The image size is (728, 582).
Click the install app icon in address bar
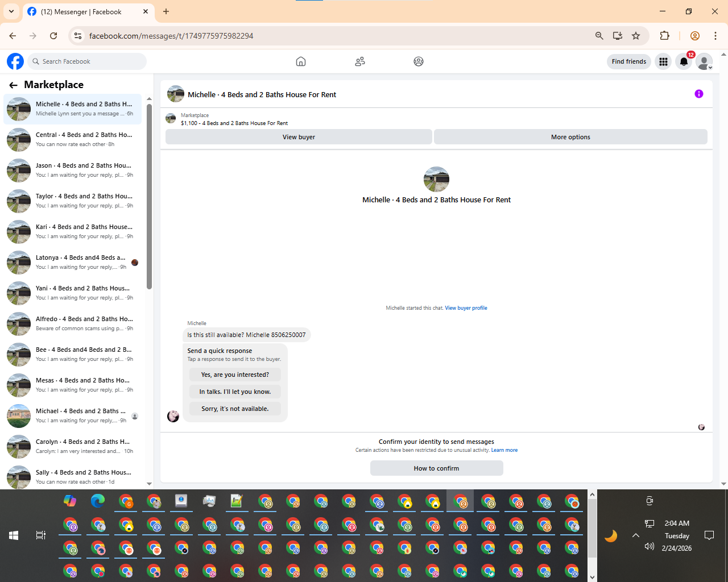click(x=618, y=36)
